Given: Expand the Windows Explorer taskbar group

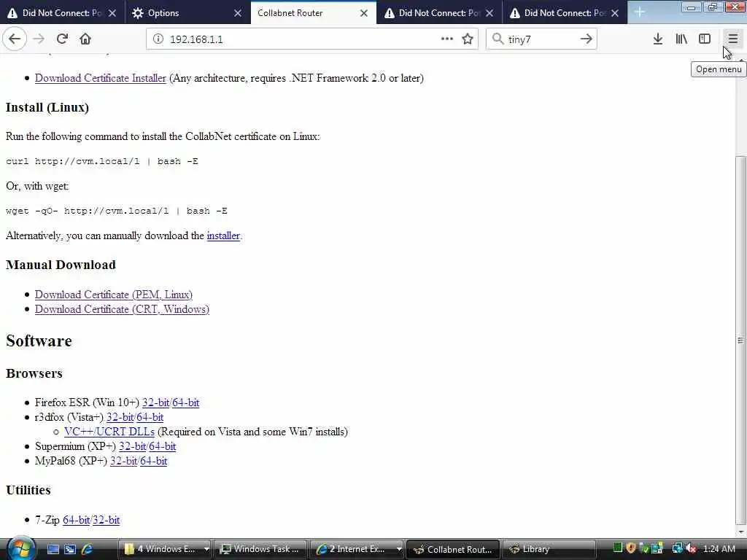Looking at the screenshot, I should [164, 549].
